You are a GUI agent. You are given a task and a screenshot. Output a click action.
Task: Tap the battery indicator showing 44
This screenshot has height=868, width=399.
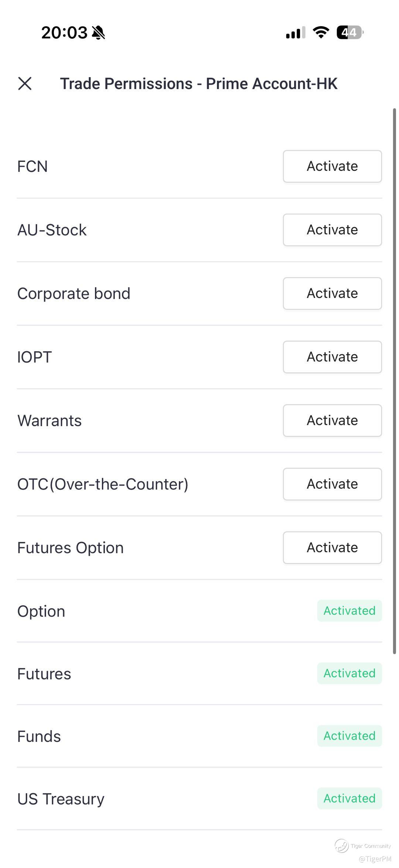[349, 33]
